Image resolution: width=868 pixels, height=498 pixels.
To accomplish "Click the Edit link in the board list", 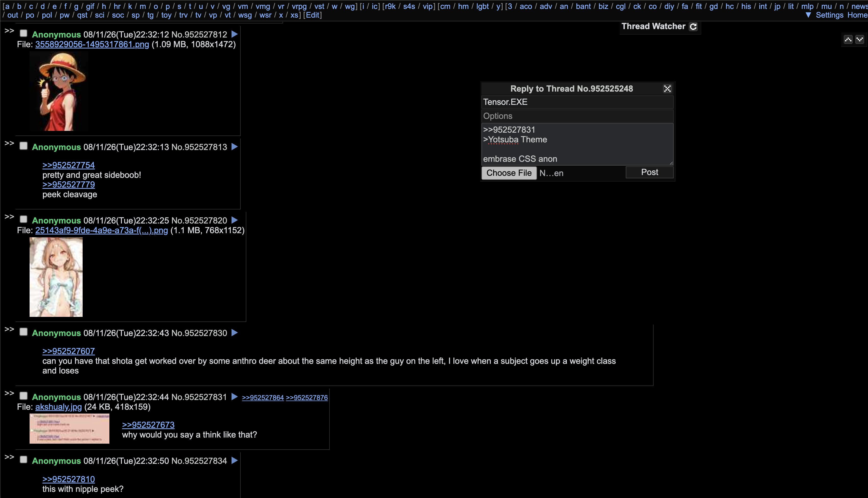I will pos(312,15).
